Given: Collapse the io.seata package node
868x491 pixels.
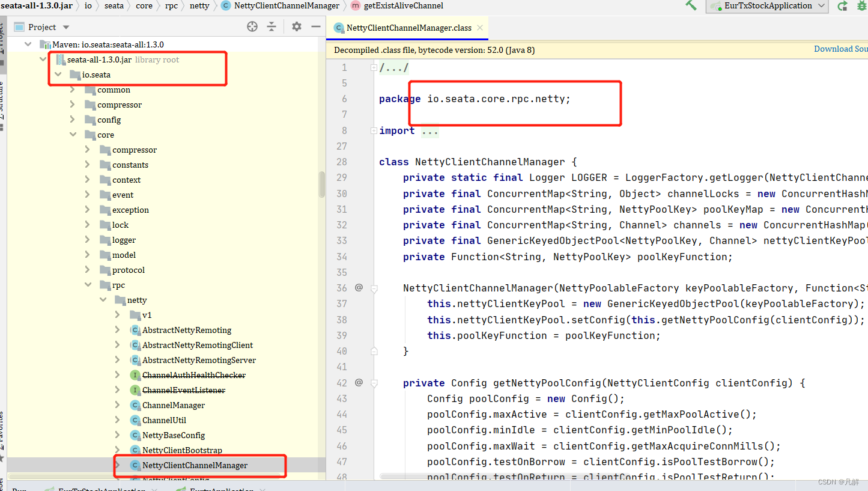Looking at the screenshot, I should [x=58, y=75].
